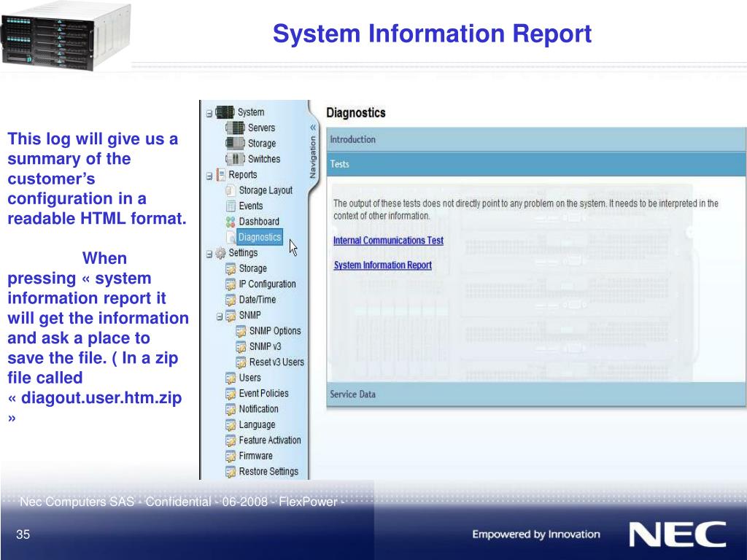The height and width of the screenshot is (560, 747).
Task: Click the icon beside Language
Action: [231, 425]
